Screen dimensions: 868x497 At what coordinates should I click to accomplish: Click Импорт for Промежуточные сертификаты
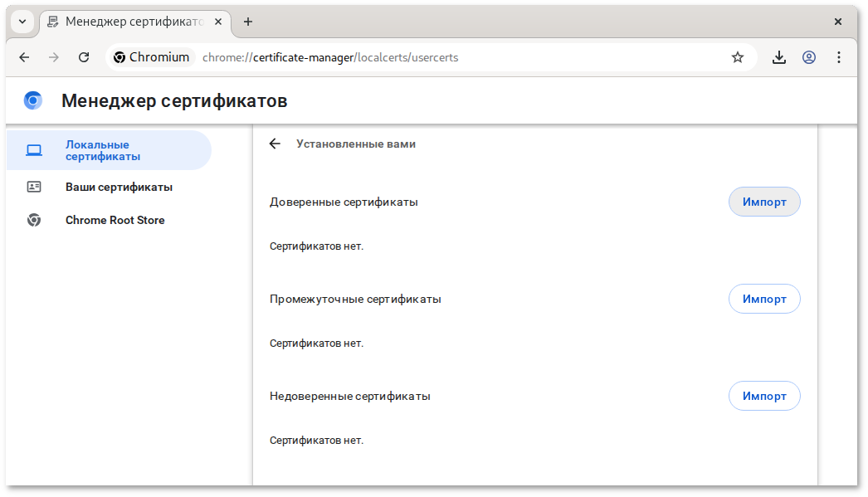763,299
